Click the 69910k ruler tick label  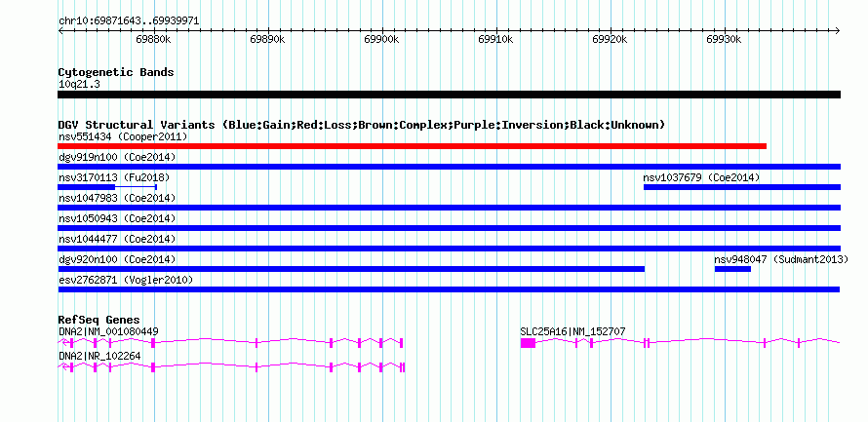tap(496, 40)
